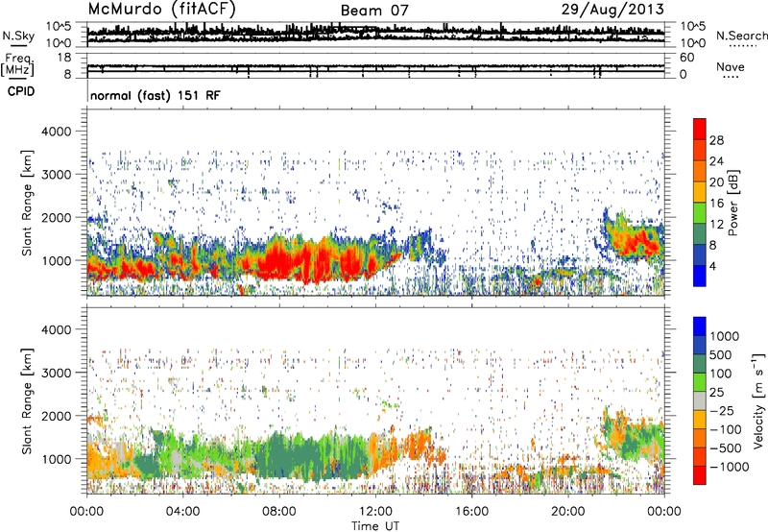Click the date '29/Aug/2013'
Screen dimensions: 768x532
(612, 9)
